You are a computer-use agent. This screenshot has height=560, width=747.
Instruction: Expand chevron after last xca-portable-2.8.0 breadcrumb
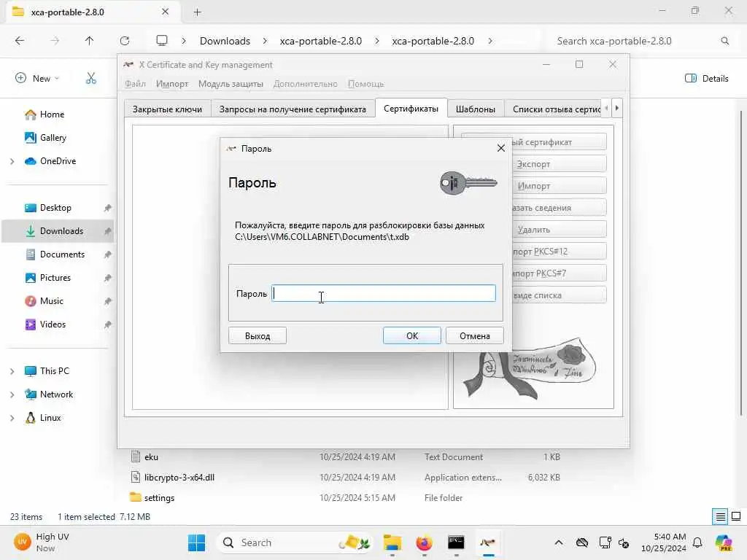pyautogui.click(x=490, y=41)
